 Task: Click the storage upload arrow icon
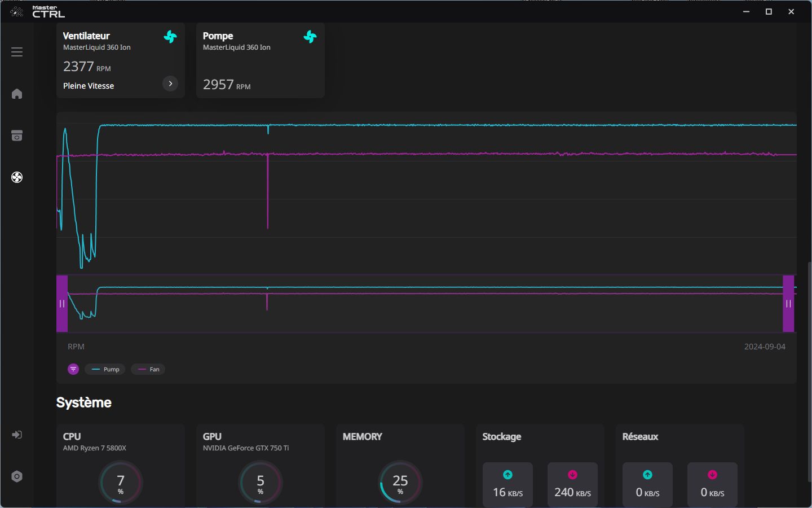(507, 475)
